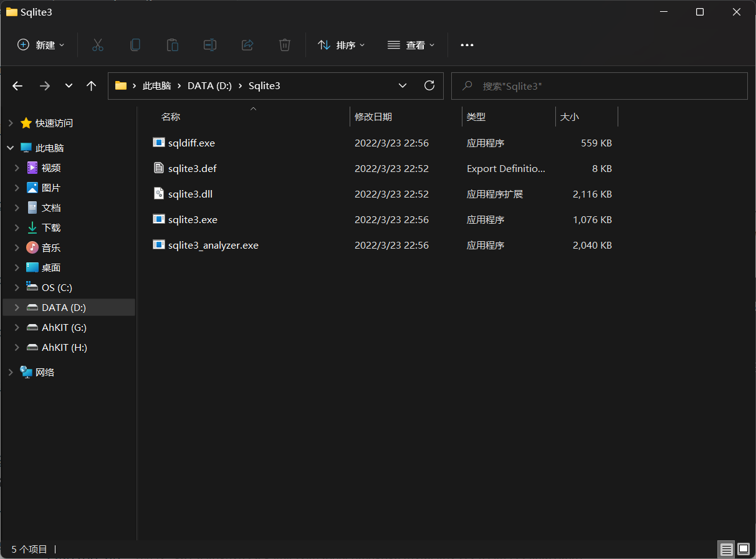Viewport: 756px width, 559px height.
Task: Click the Export Definitio... type cell
Action: point(506,169)
